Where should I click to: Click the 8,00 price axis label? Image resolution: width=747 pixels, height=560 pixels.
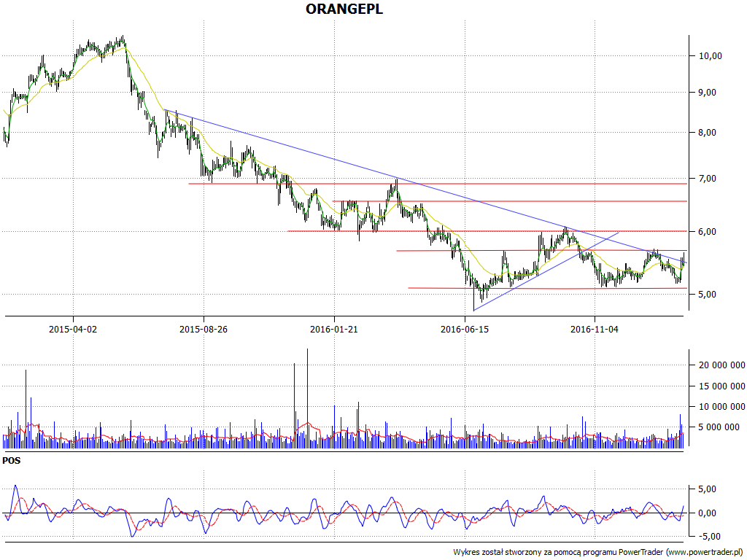(x=708, y=133)
